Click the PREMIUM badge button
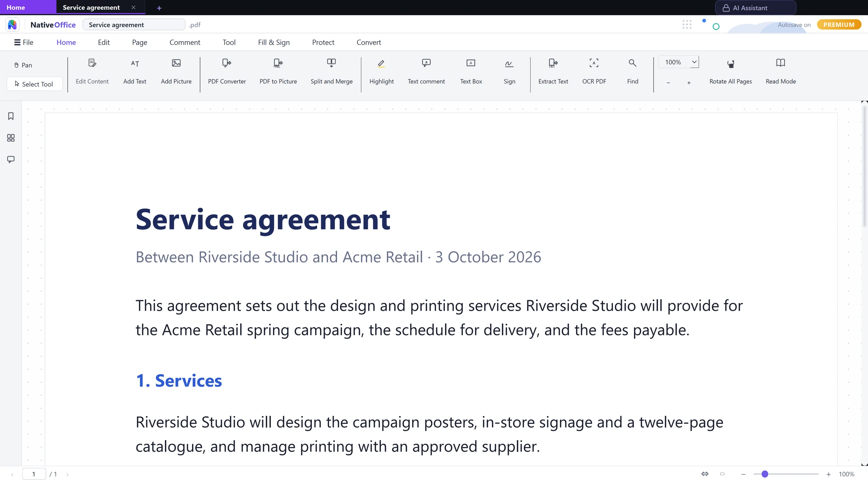 click(x=839, y=25)
